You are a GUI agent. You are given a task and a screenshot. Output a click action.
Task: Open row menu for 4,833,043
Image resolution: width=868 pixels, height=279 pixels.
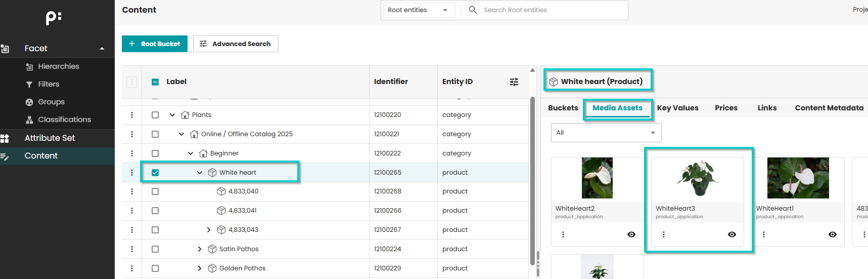pos(132,230)
